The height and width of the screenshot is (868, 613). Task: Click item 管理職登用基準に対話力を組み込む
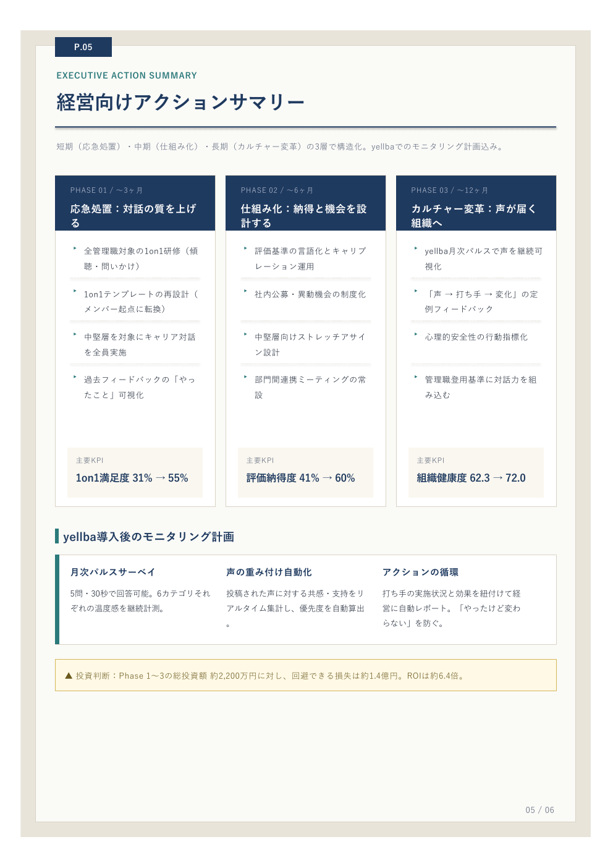pos(481,387)
